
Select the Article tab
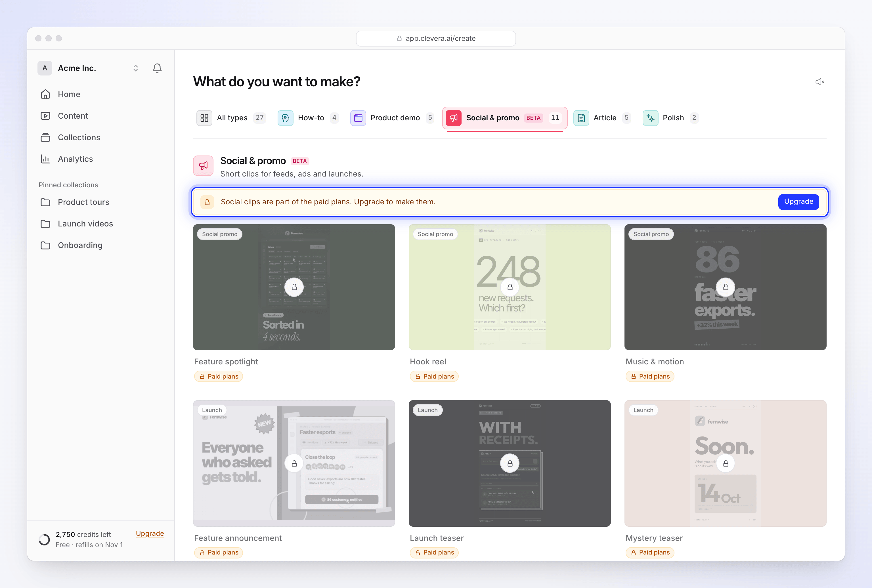pyautogui.click(x=602, y=118)
